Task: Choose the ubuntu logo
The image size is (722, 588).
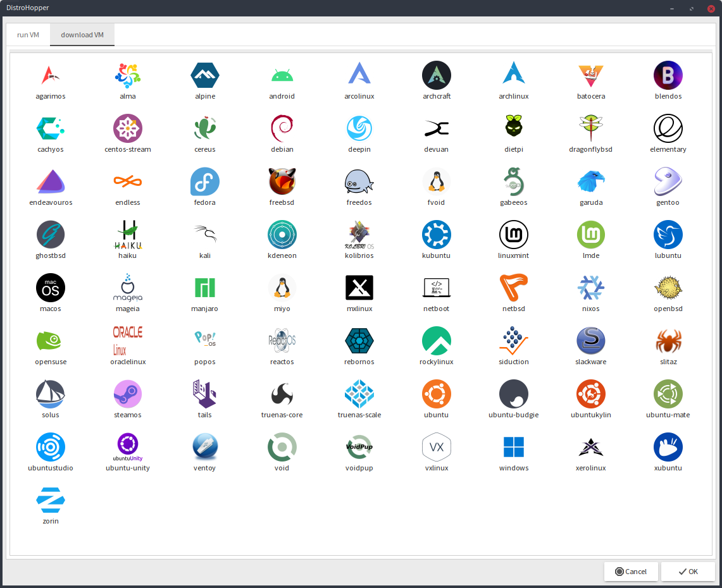Action: point(437,395)
